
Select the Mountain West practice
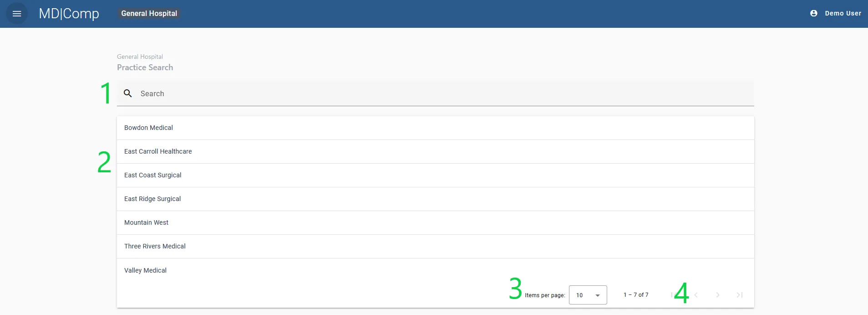146,222
